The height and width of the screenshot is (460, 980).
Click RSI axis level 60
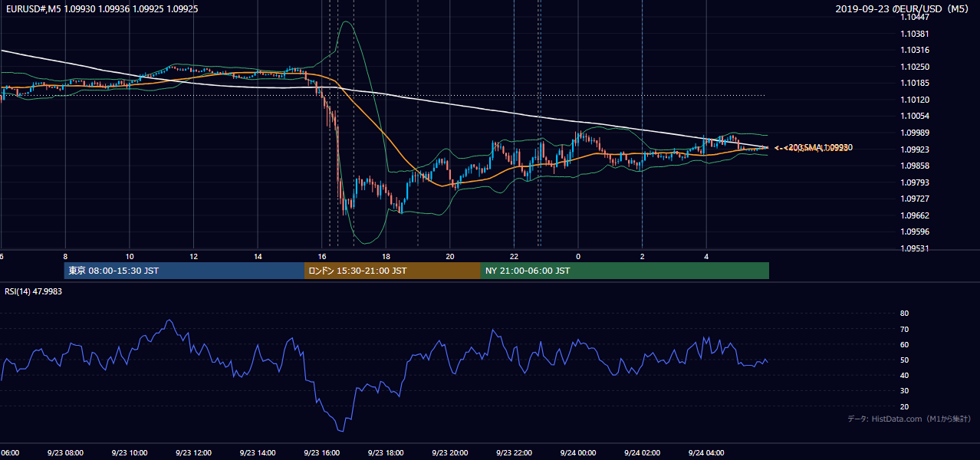pyautogui.click(x=904, y=344)
